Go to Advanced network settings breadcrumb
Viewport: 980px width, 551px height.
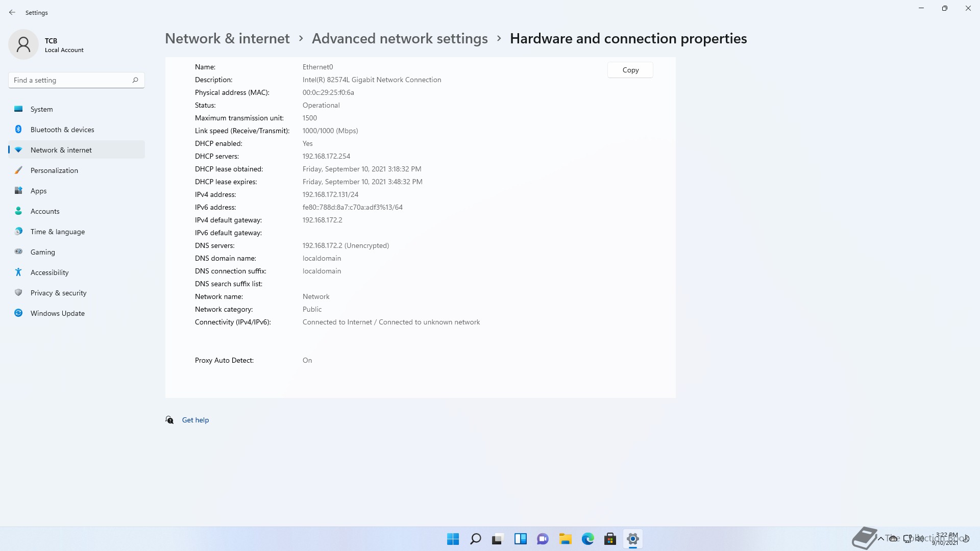400,39
